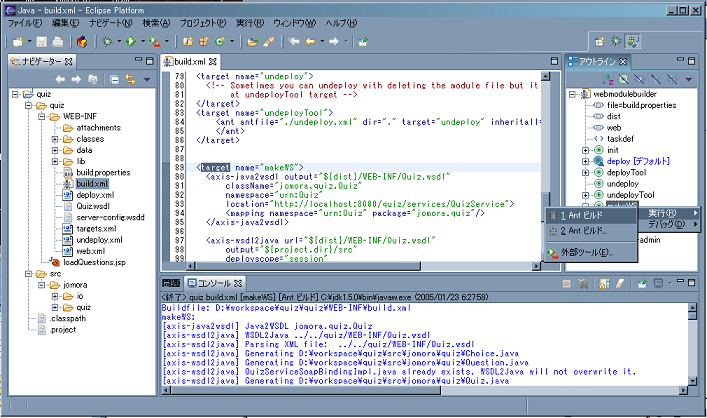Click Collapse All icon in Navigator toolbar
The height and width of the screenshot is (418, 707).
(x=116, y=78)
